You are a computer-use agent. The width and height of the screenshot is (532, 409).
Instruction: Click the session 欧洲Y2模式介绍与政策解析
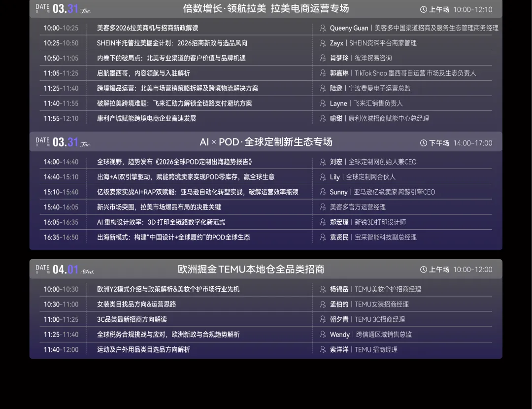[x=168, y=289]
